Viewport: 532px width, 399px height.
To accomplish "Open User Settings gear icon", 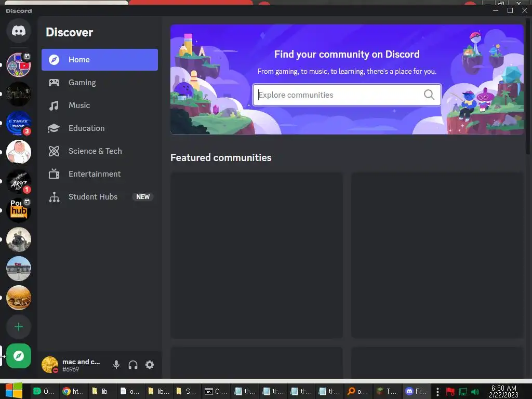I will 150,365.
